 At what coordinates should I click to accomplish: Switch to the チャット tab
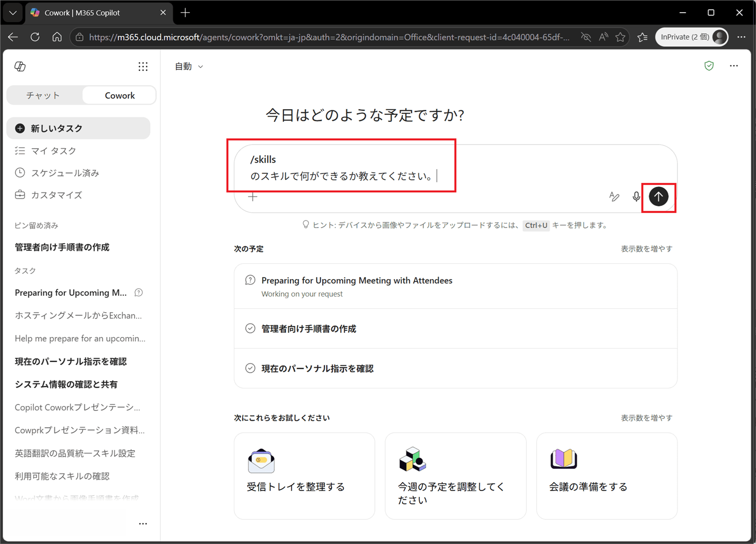coord(43,95)
